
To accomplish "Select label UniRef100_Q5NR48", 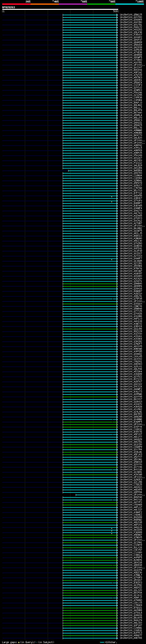I will pos(131,309).
